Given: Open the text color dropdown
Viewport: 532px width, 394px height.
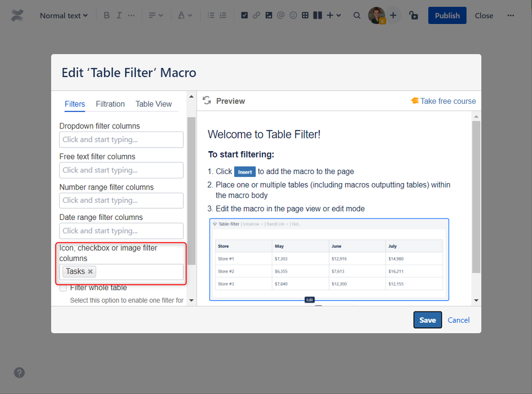Looking at the screenshot, I should tap(185, 15).
